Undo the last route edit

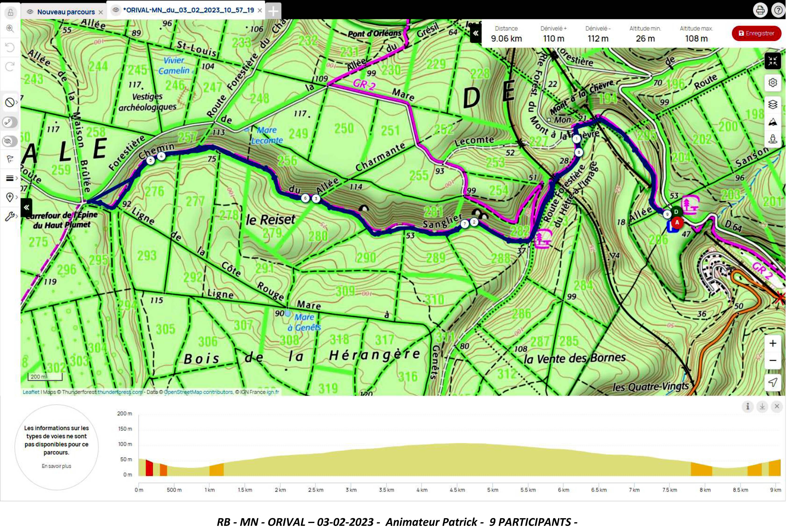click(10, 47)
